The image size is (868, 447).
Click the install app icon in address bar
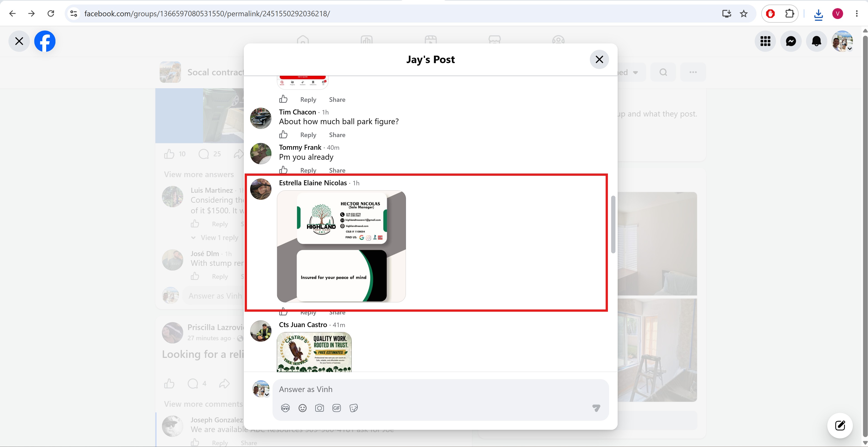[x=727, y=14]
